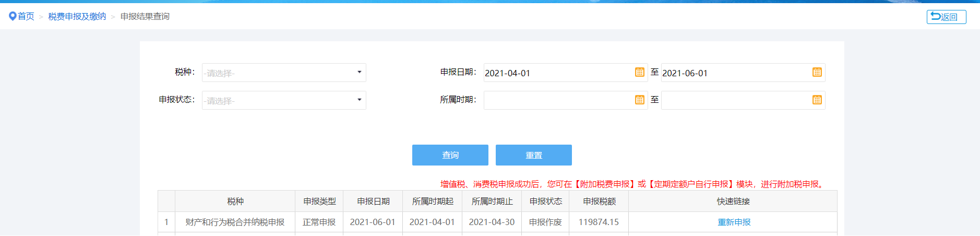Viewport: 980px width, 236px height.
Task: Select cell 财产和行为税合并纳税申报
Action: [x=235, y=222]
